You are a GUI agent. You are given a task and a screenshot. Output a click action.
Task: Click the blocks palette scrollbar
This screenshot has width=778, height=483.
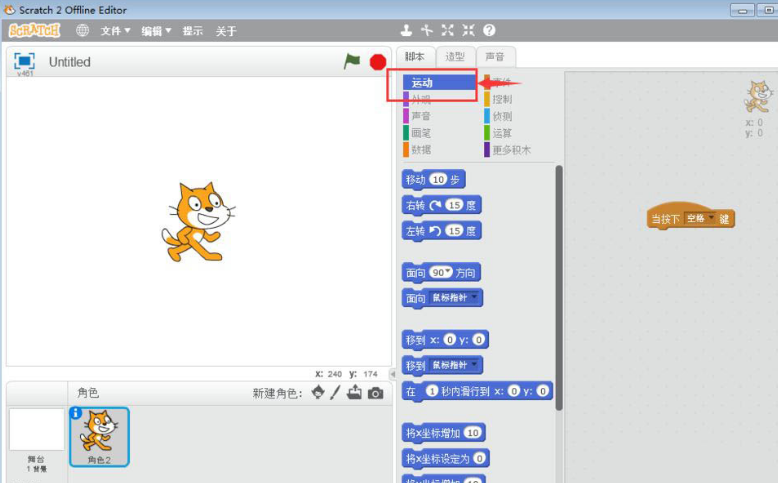(x=559, y=288)
